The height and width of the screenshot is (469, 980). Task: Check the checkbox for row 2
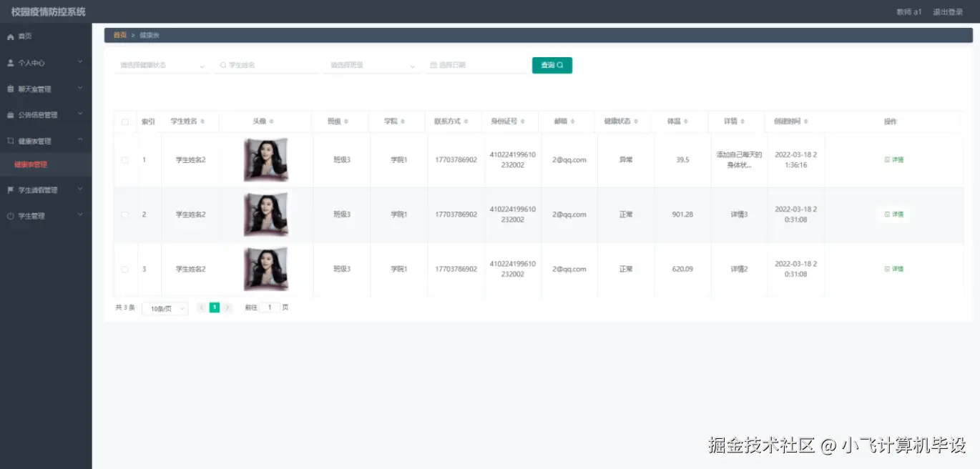[x=125, y=214]
